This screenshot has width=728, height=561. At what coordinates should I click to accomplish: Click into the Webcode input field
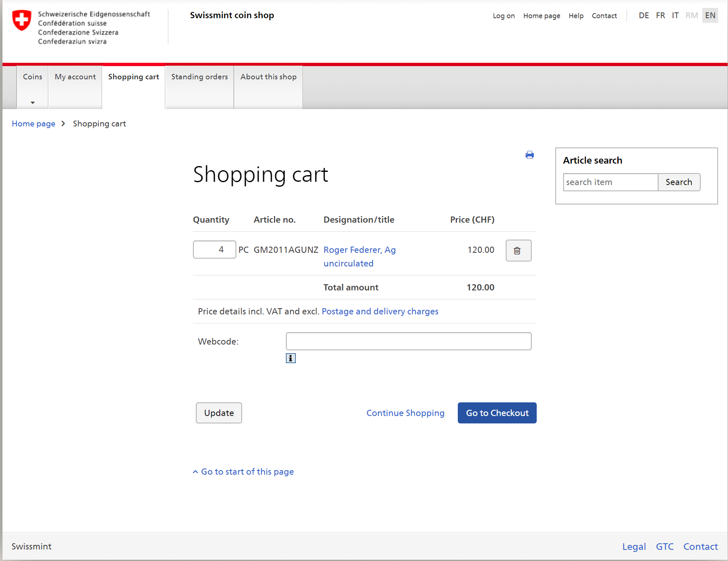pos(409,341)
